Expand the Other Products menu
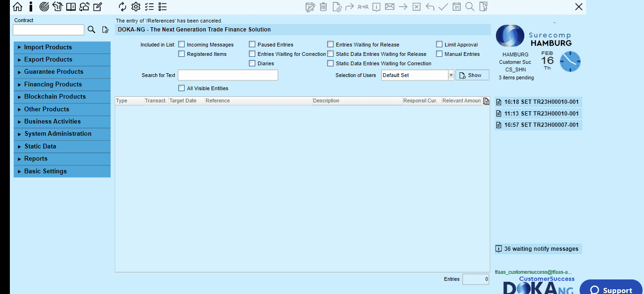 click(62, 109)
